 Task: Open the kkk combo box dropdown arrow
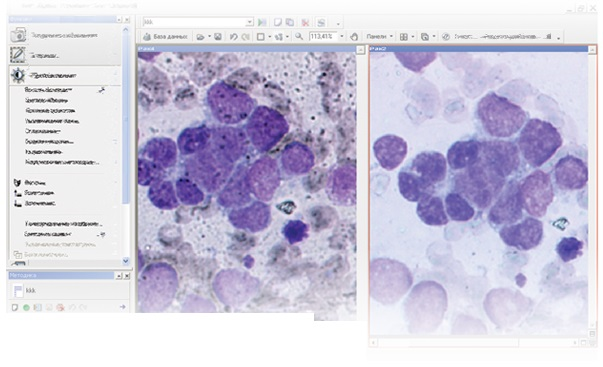(x=250, y=22)
